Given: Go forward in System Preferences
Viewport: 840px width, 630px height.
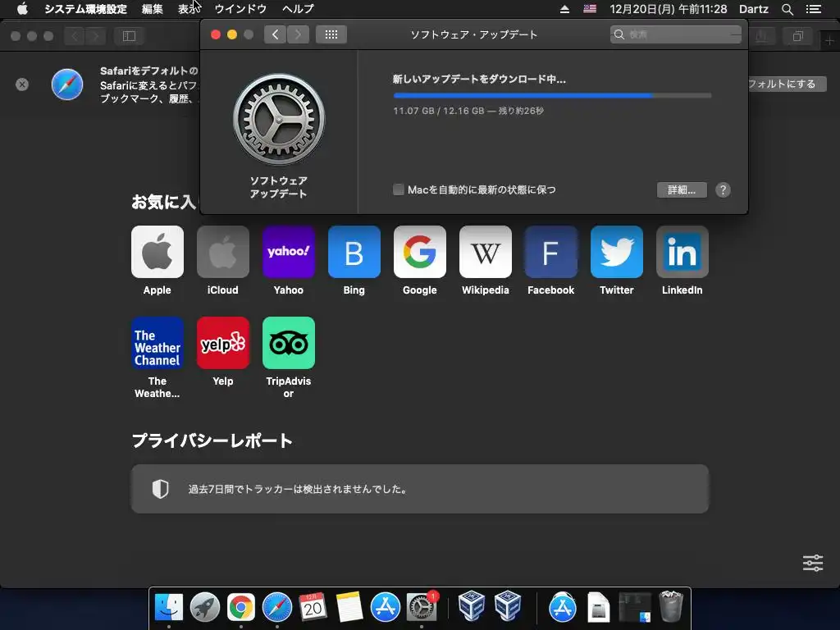Looking at the screenshot, I should tap(298, 34).
